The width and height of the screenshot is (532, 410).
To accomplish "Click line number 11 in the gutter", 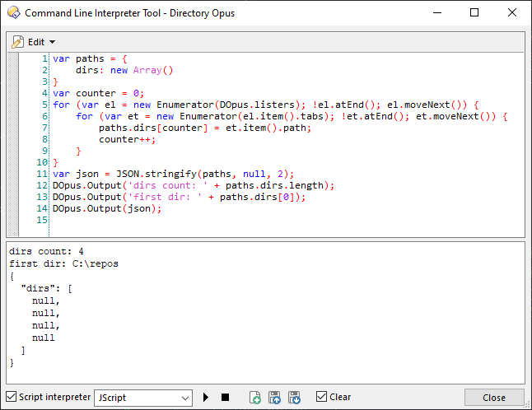I will click(41, 174).
